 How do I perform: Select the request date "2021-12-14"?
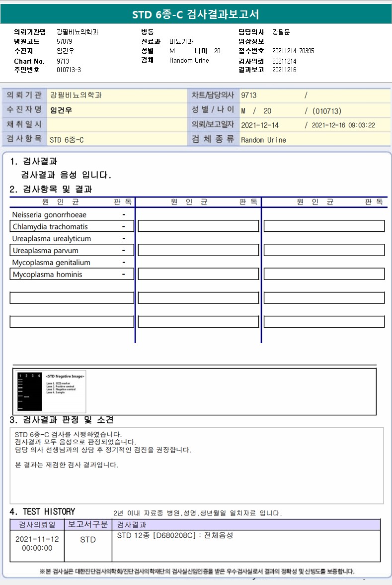(260, 125)
